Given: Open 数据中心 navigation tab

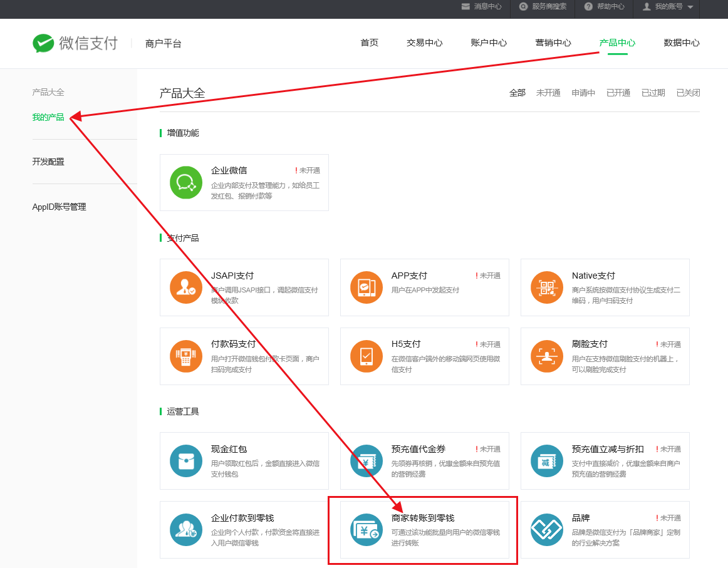Looking at the screenshot, I should point(682,43).
